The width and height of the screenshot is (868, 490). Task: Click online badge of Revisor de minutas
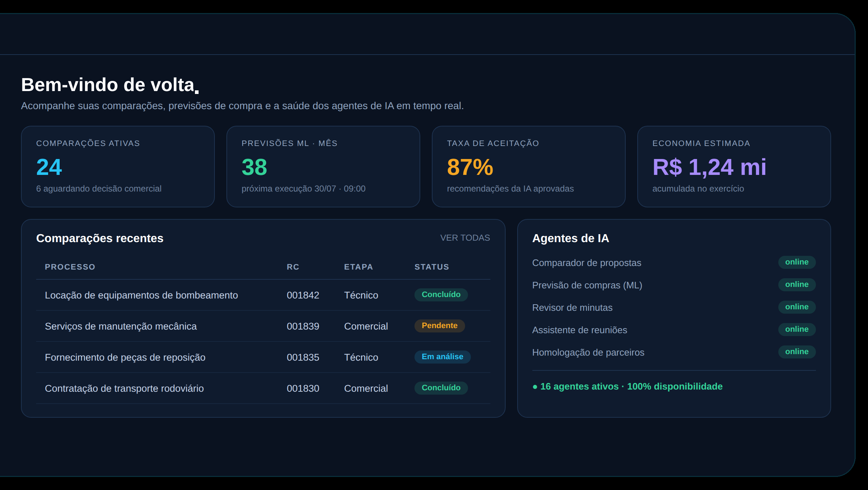click(797, 307)
